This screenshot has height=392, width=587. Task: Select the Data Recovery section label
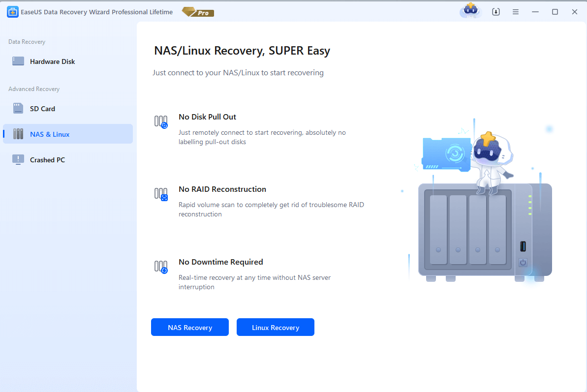tap(26, 42)
